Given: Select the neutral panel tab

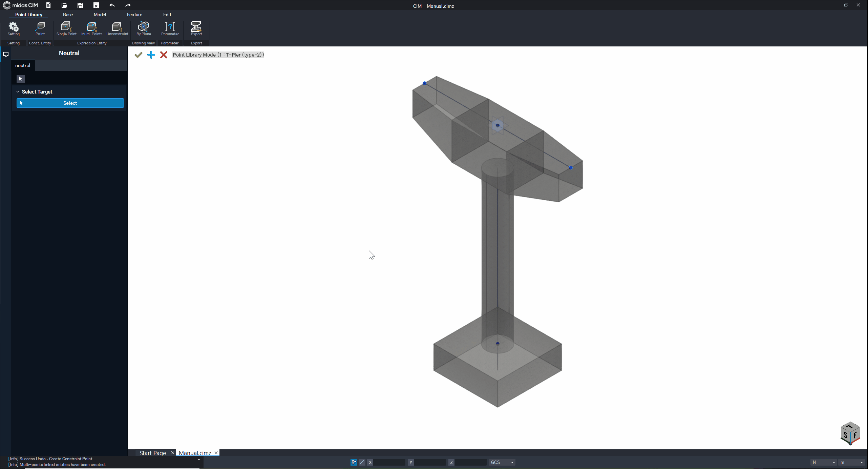Looking at the screenshot, I should pyautogui.click(x=23, y=65).
